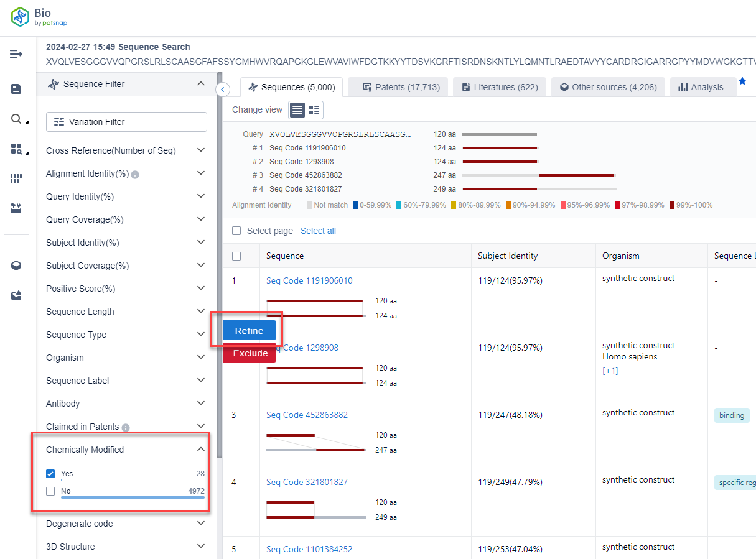This screenshot has height=559, width=756.
Task: Open the batch search sidebar icon
Action: click(x=16, y=148)
